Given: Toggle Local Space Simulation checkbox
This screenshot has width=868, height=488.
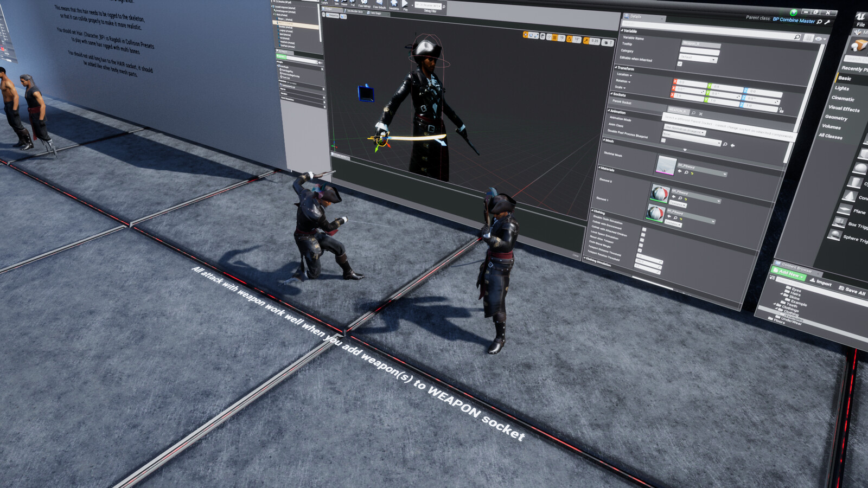Looking at the screenshot, I should [641, 245].
